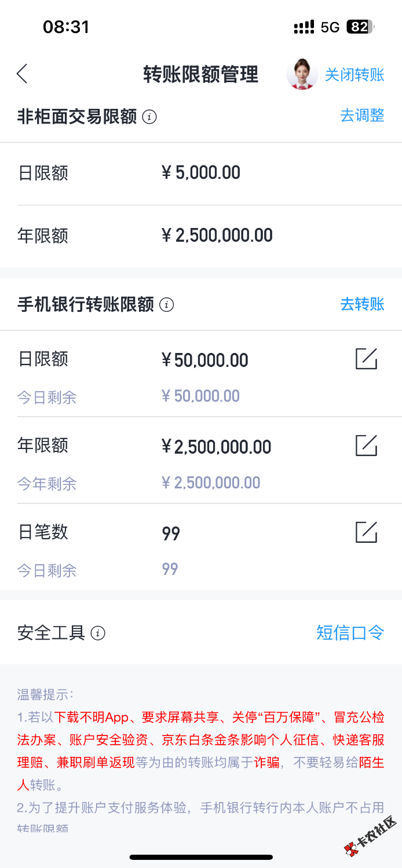Tap the 去转账 link
The width and height of the screenshot is (402, 868).
[x=362, y=304]
